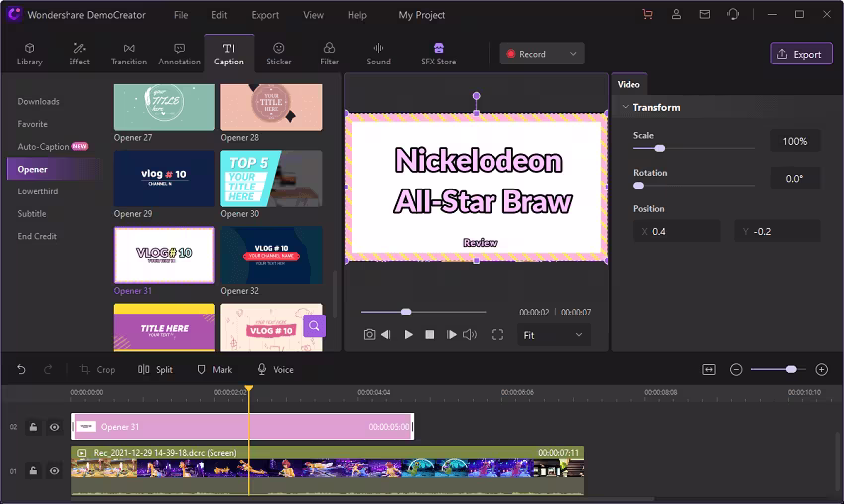Click the shopping cart icon

[x=648, y=15]
